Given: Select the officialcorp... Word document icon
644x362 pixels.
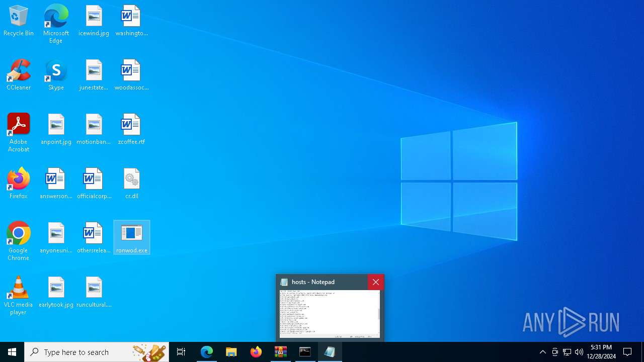Looking at the screenshot, I should pos(94,184).
